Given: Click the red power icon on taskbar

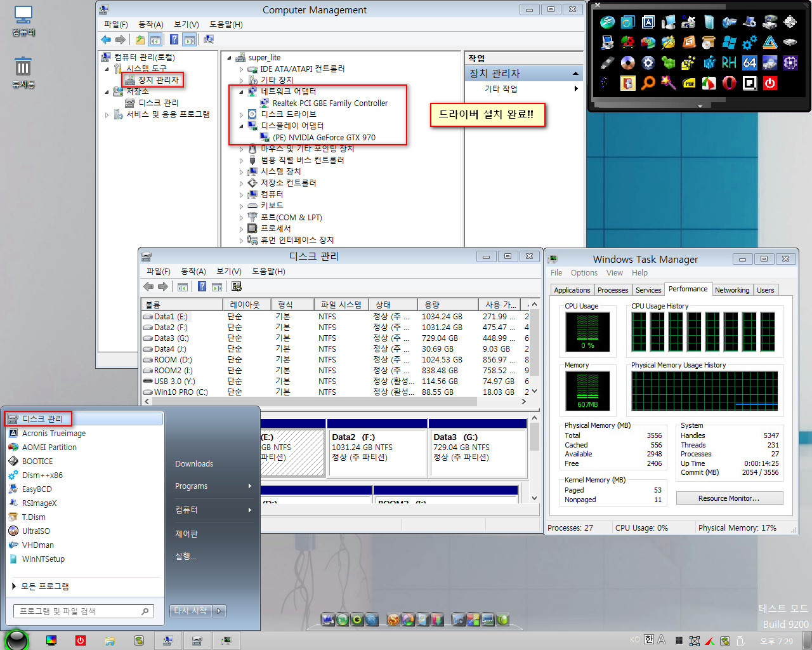Looking at the screenshot, I should tap(81, 640).
